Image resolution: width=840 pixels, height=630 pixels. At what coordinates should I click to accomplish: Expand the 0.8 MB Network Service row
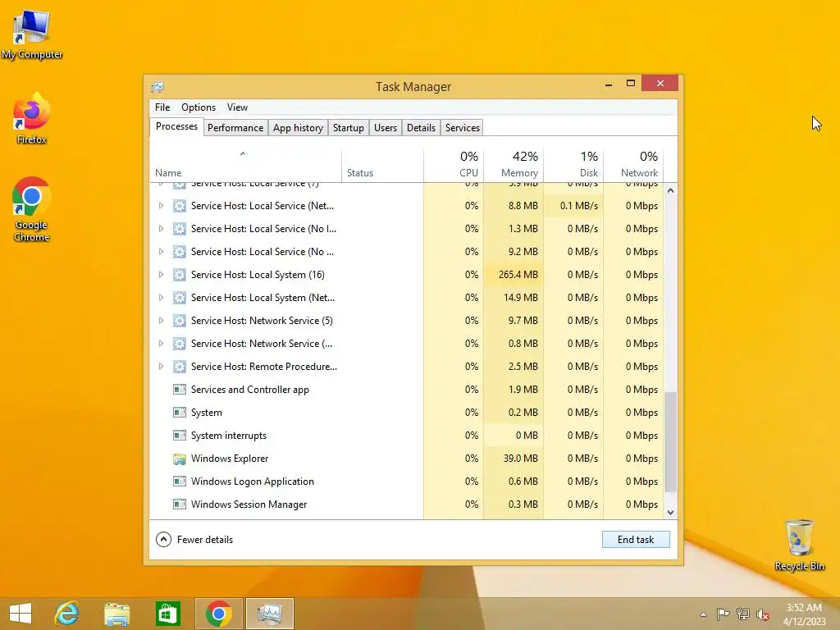[x=161, y=344]
